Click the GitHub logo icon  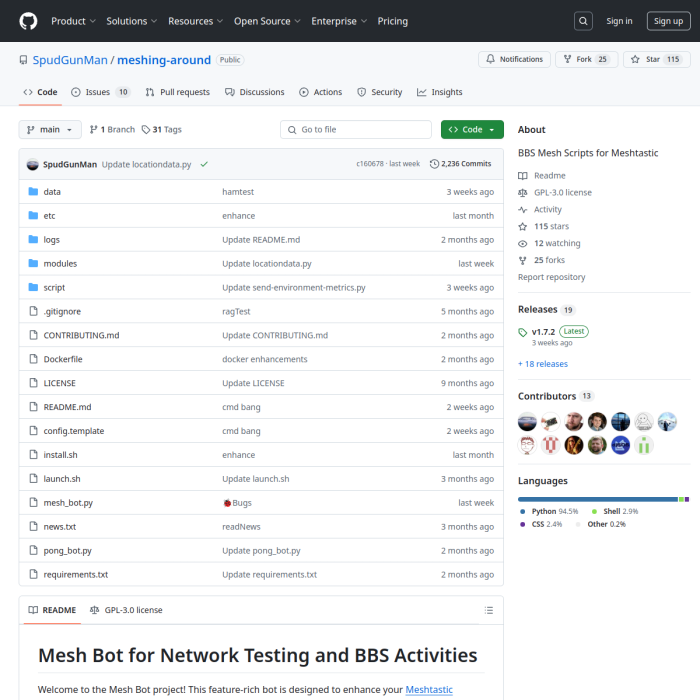[x=28, y=21]
